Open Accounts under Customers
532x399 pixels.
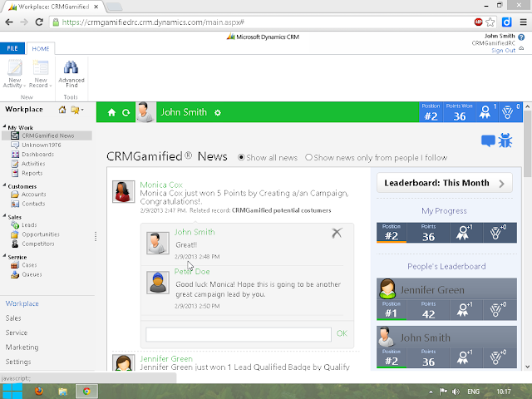(33, 195)
